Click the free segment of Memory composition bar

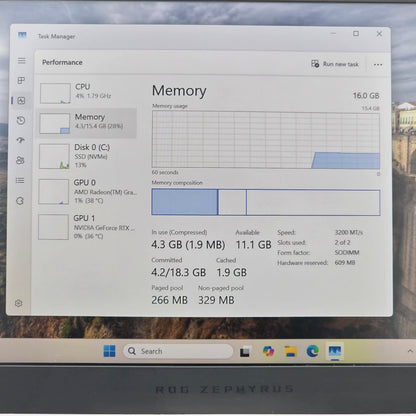click(x=313, y=202)
